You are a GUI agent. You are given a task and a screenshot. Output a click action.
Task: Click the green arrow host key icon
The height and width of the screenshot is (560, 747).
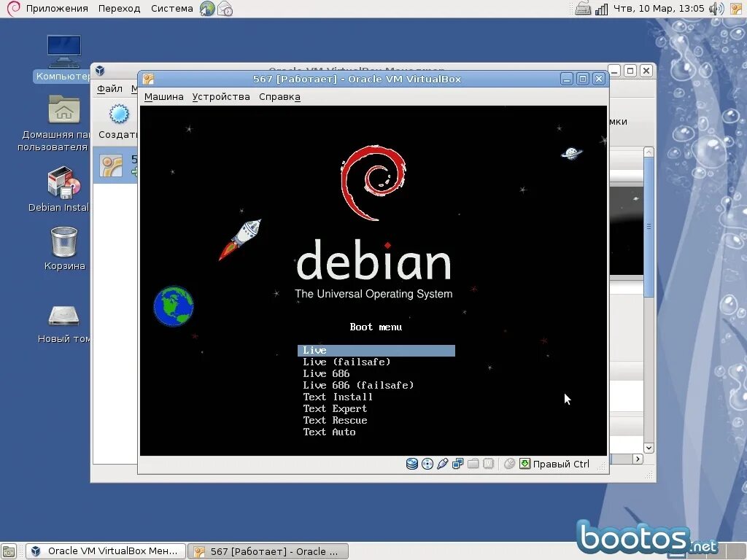(x=525, y=463)
